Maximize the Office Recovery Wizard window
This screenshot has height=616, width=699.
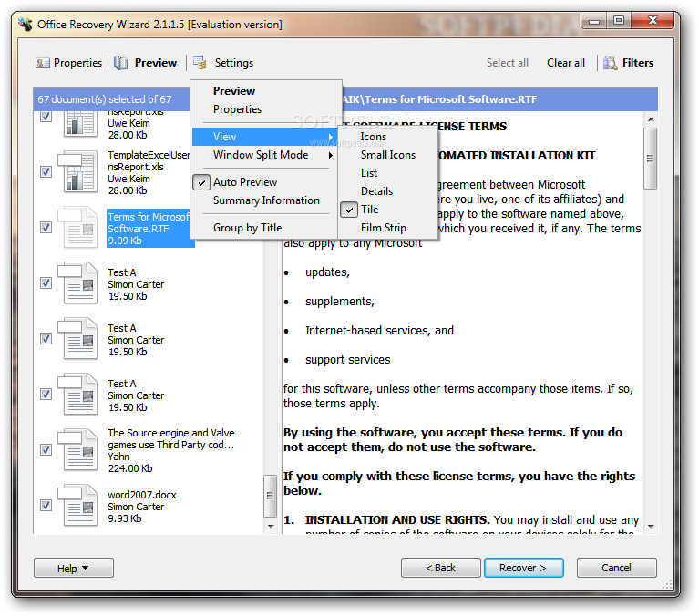pos(619,20)
